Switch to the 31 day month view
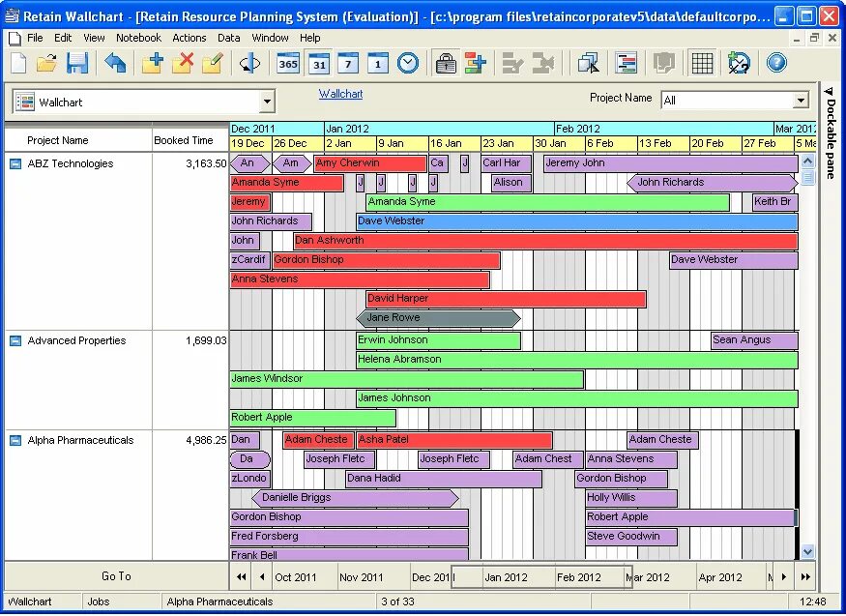The height and width of the screenshot is (616, 846). [318, 64]
